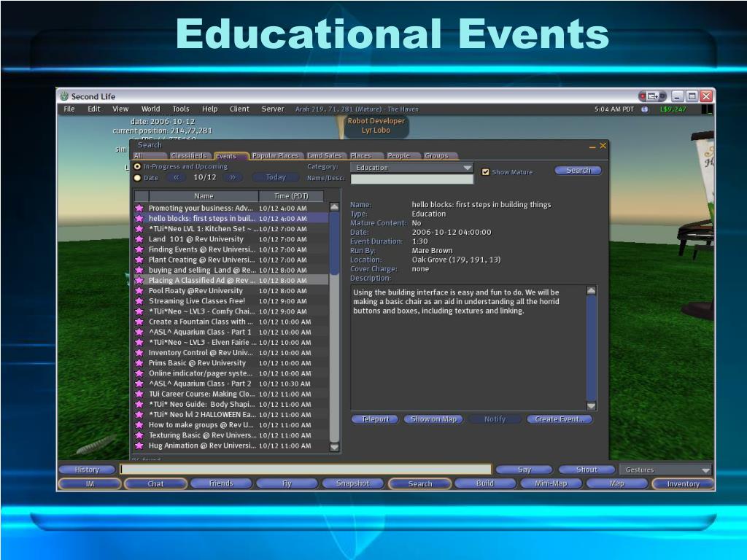Click the Shout button

pos(587,470)
